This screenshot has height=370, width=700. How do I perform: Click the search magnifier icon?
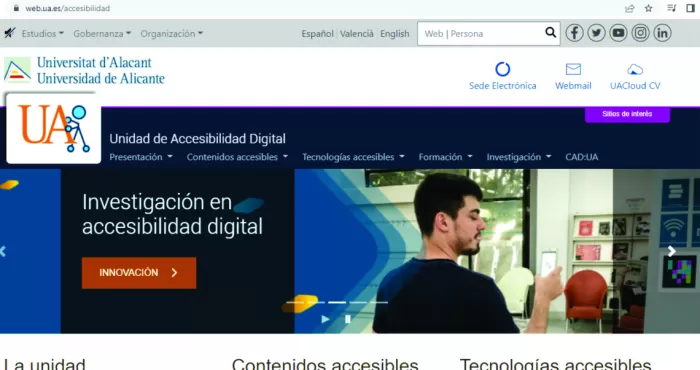point(550,33)
